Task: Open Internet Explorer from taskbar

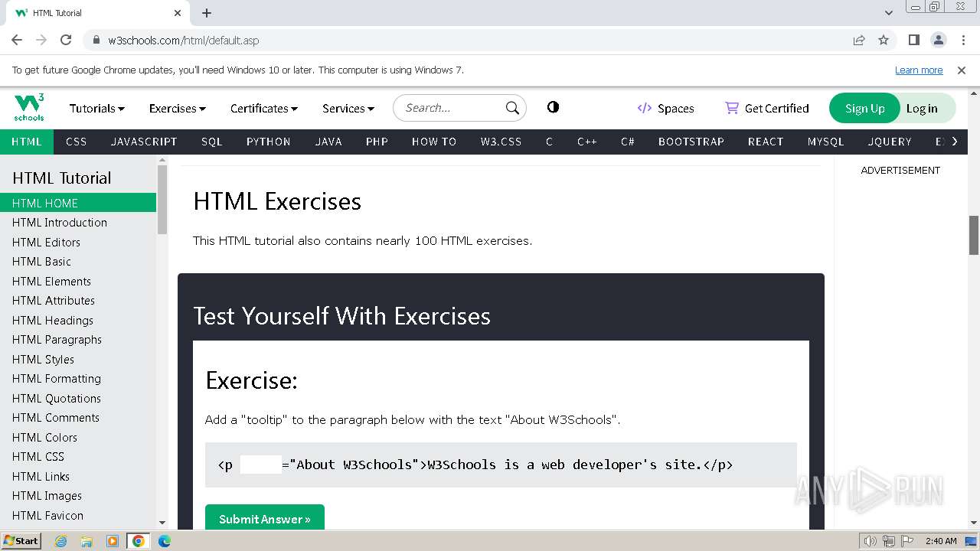Action: click(x=61, y=541)
